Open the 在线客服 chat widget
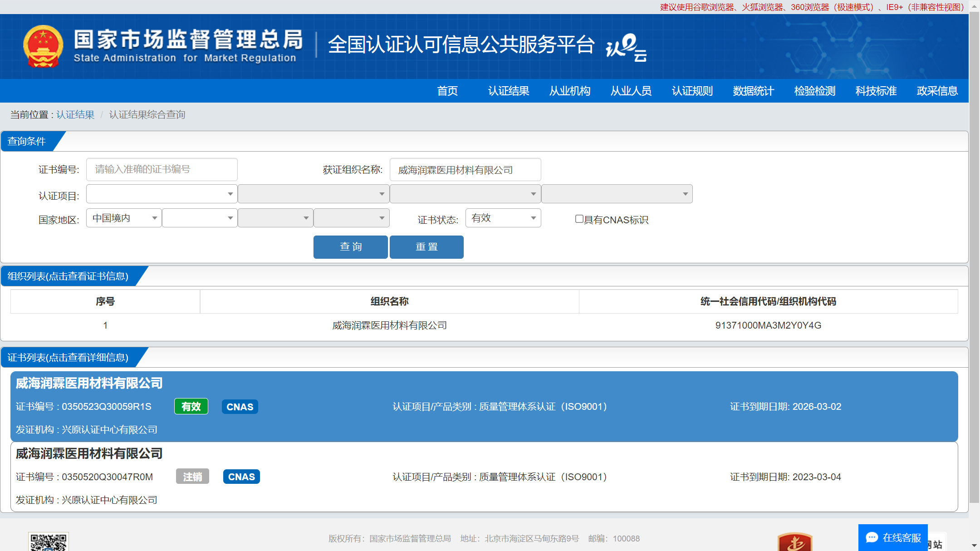This screenshot has width=980, height=551. [x=893, y=538]
